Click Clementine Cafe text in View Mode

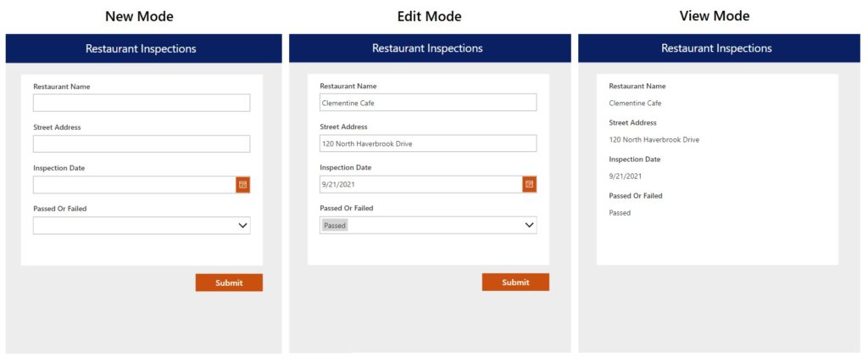coord(635,104)
